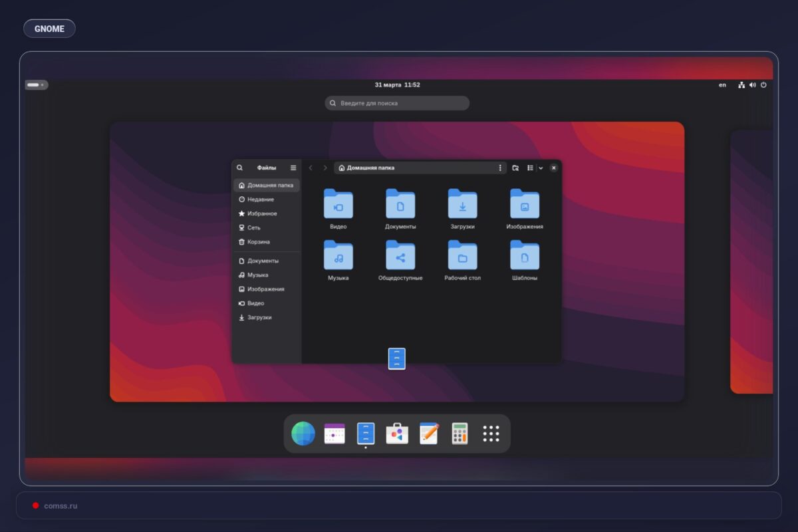The image size is (798, 532).
Task: Open the Calendar app in the dock
Action: click(x=335, y=433)
